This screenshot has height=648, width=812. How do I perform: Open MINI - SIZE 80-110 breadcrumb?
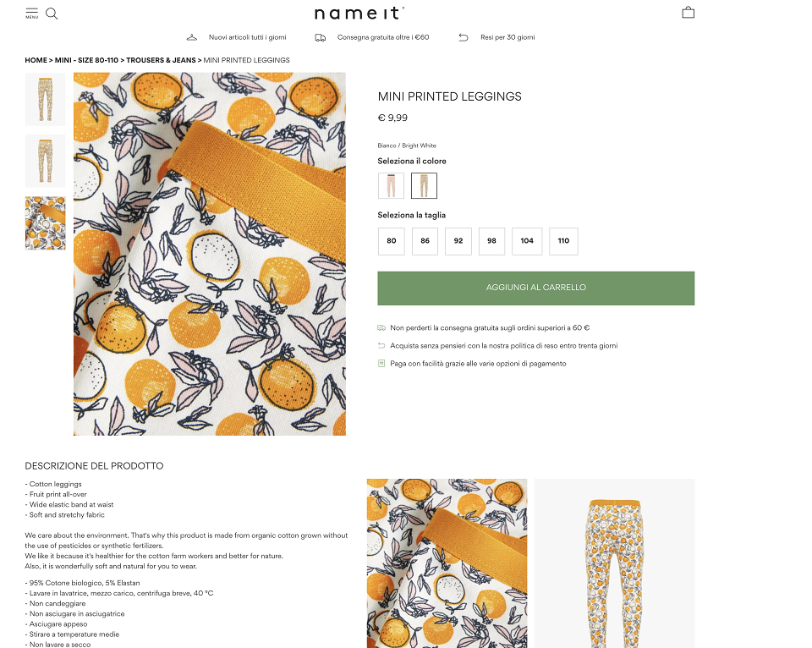(86, 60)
